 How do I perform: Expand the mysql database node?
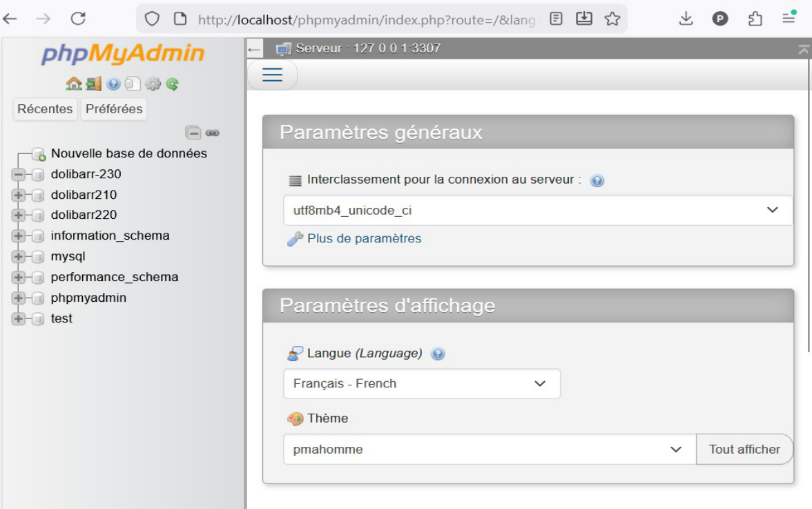[18, 256]
